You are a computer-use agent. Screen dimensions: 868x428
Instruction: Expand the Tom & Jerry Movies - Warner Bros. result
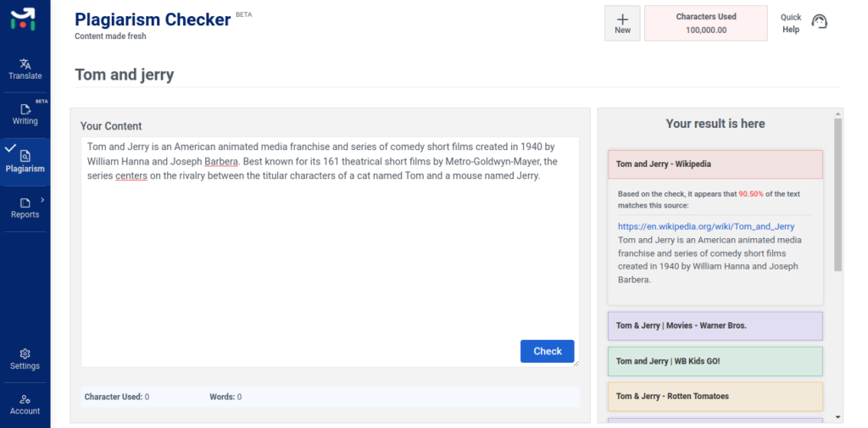(x=715, y=325)
